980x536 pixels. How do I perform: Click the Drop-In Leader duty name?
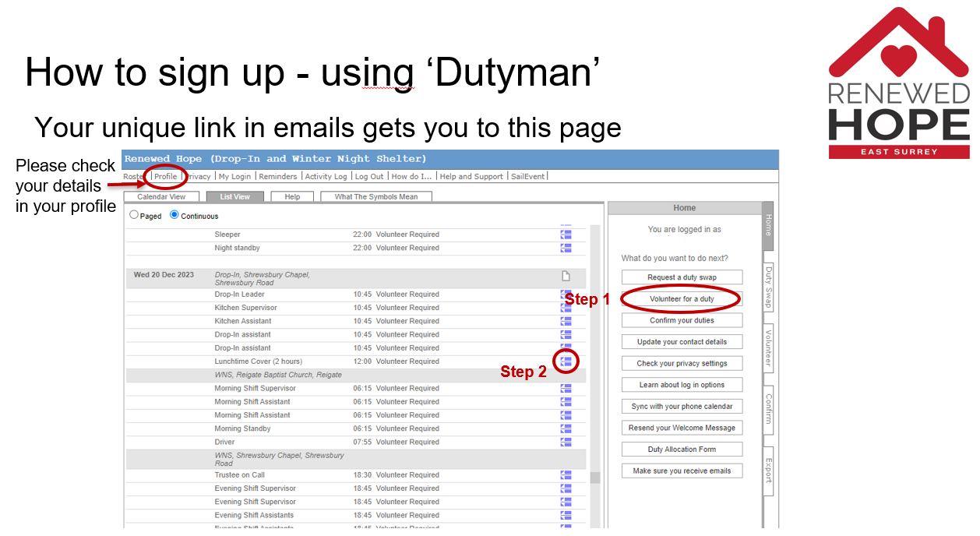tap(240, 294)
